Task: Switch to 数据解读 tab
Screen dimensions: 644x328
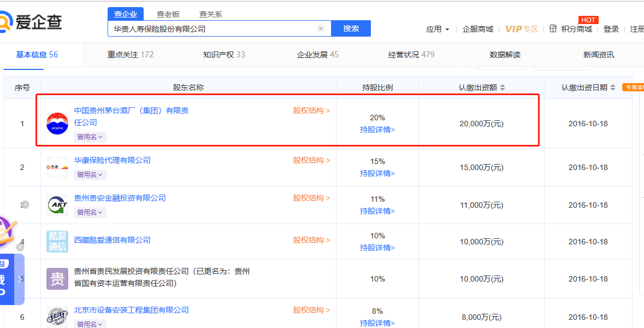Action: pos(505,55)
